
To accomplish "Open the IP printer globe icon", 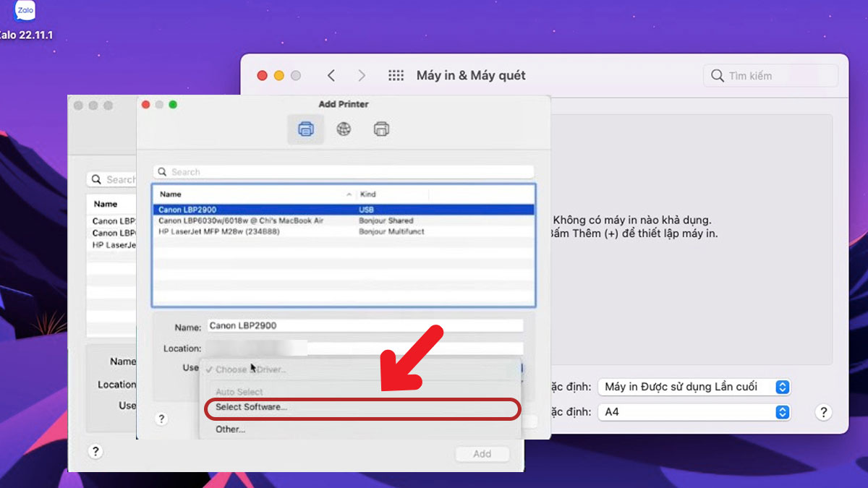I will tap(343, 129).
